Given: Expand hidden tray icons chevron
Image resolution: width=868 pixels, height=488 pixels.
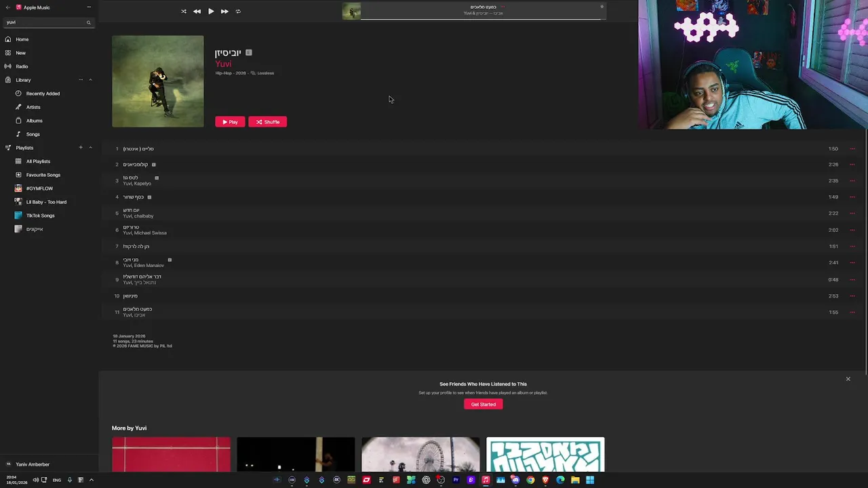Looking at the screenshot, I should (92, 480).
